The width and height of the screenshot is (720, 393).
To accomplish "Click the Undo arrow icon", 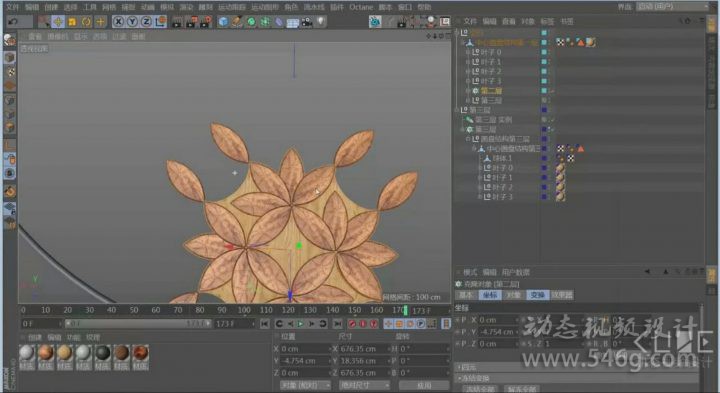I will pyautogui.click(x=13, y=22).
